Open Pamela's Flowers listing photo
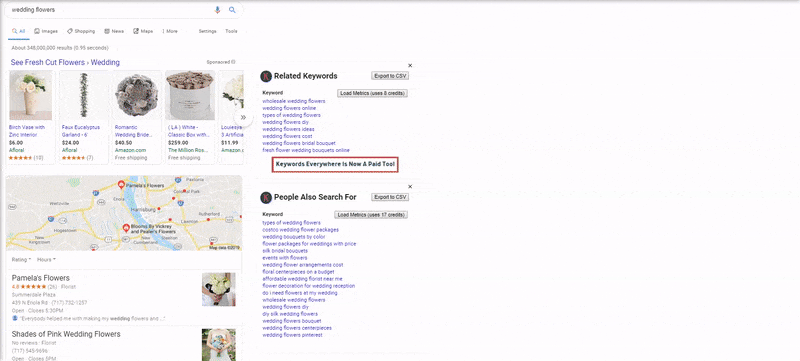Viewport: 800px width, 361px height. coord(219,289)
